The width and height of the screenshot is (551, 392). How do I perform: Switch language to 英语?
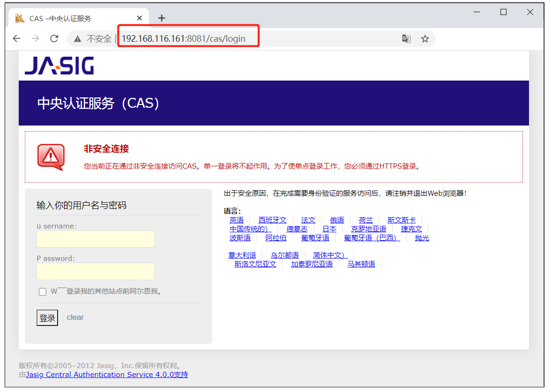236,220
